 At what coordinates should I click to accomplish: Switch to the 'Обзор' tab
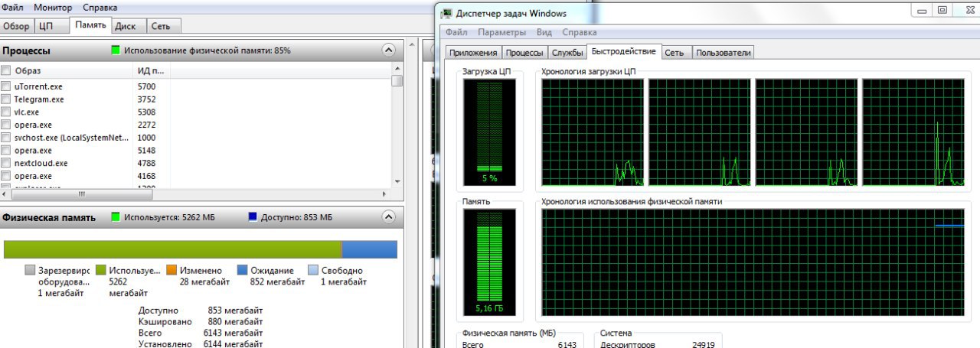(x=17, y=26)
